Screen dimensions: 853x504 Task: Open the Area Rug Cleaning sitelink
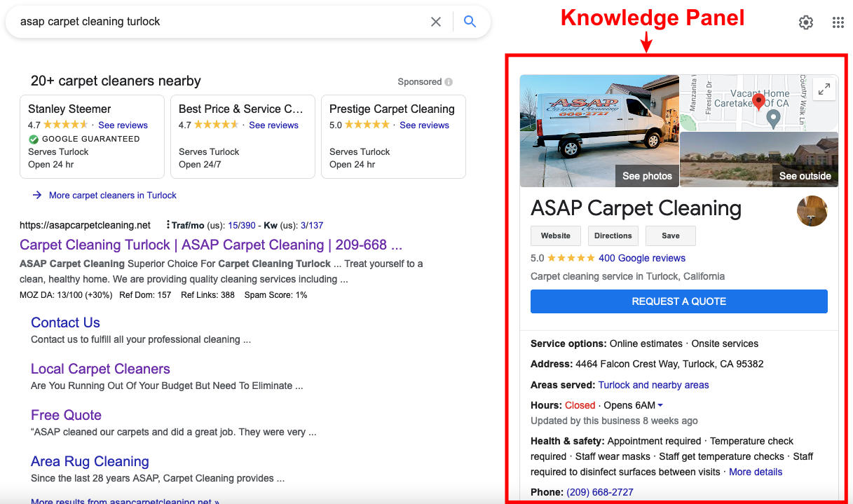(x=90, y=461)
